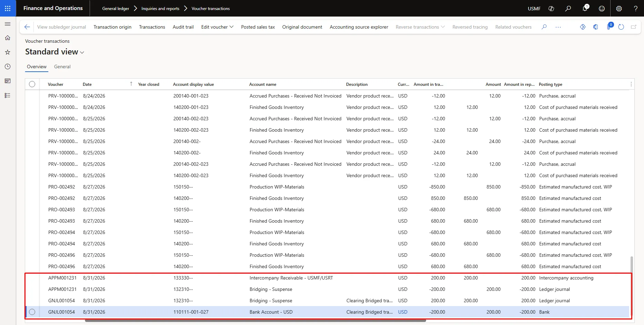The height and width of the screenshot is (325, 644).
Task: Open Favorites star in the sidebar
Action: (8, 52)
